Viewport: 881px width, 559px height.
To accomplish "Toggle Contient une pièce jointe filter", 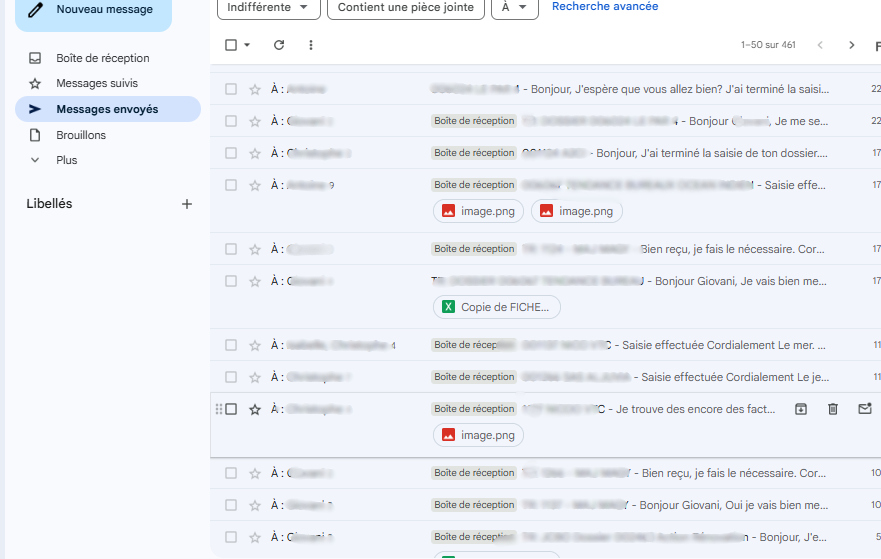I will coord(406,7).
